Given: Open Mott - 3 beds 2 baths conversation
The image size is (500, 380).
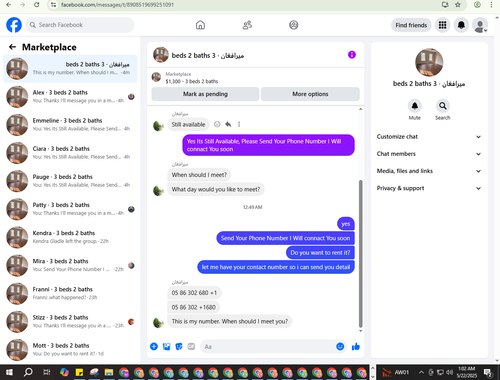Looking at the screenshot, I should tap(70, 350).
